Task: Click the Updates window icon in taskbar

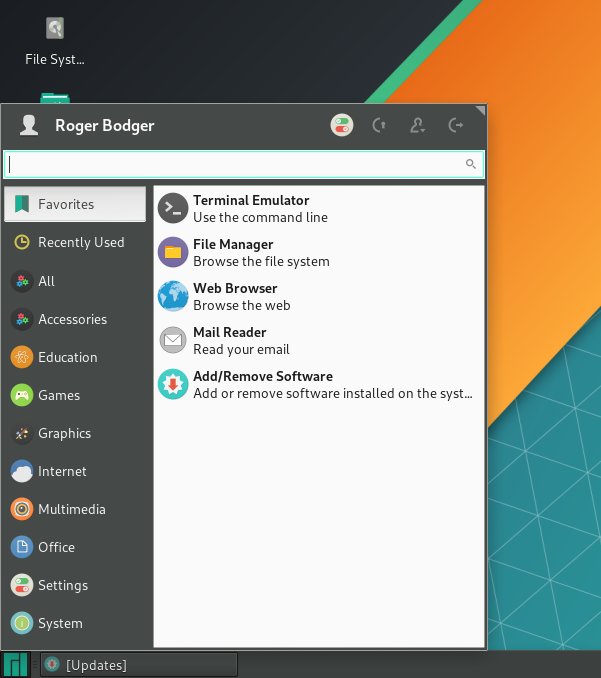Action: 52,664
